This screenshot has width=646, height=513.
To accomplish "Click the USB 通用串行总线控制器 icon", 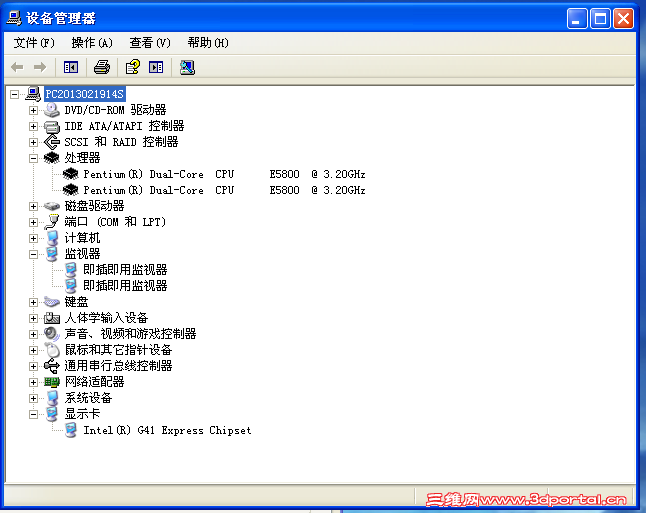I will (52, 366).
